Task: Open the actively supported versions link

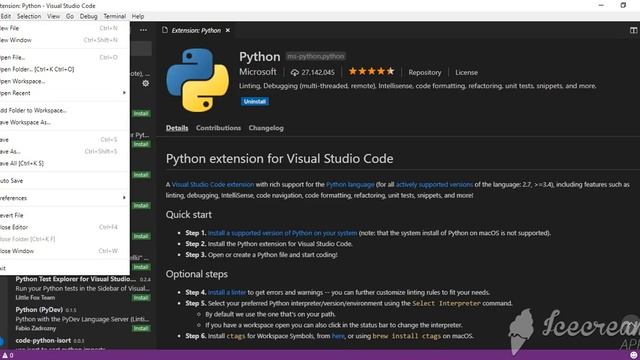Action: pyautogui.click(x=434, y=184)
